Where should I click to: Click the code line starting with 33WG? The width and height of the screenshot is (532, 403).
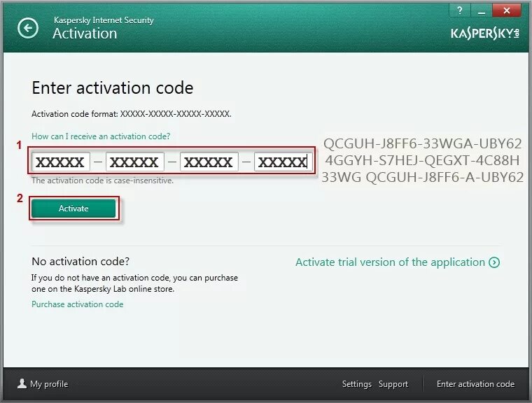pos(422,177)
